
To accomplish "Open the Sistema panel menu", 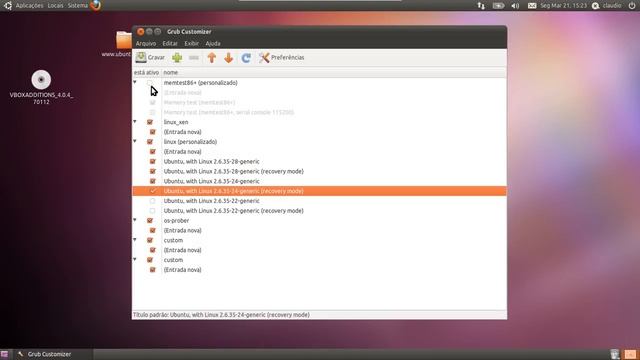I will click(x=78, y=5).
